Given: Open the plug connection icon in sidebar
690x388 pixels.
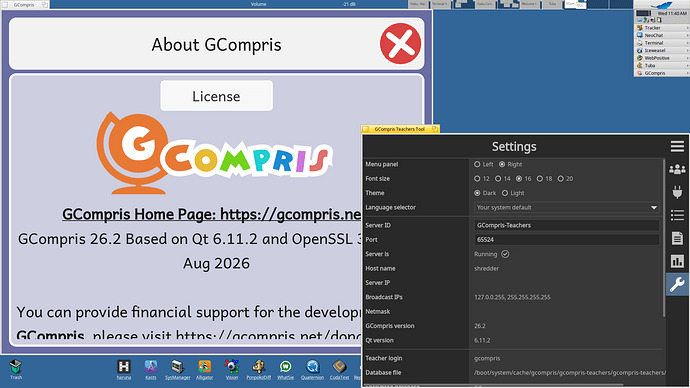Looking at the screenshot, I should (677, 192).
